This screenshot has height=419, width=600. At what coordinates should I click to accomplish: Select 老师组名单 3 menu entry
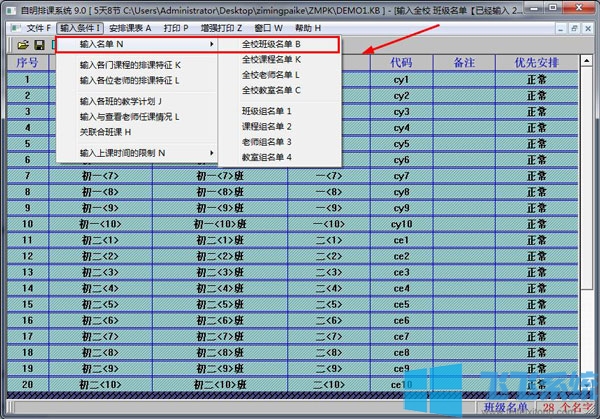(279, 142)
